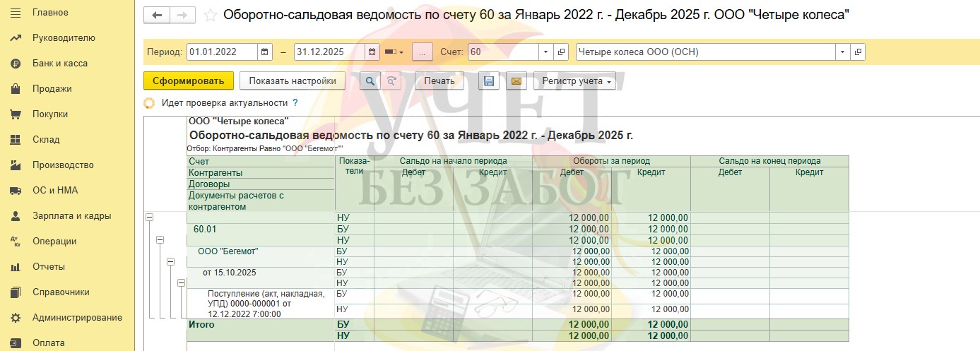Screen dimensions: 980x351
Task: Go back with the left arrow button
Action: [157, 15]
